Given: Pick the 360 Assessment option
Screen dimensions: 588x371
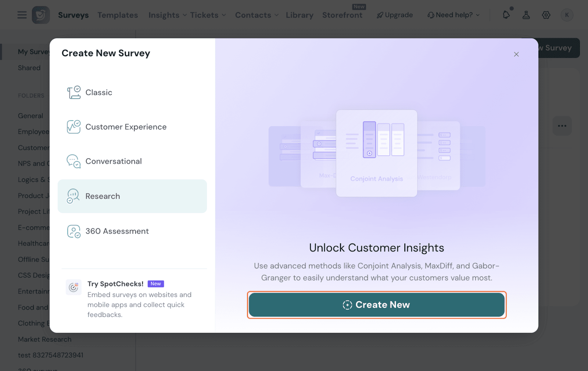Looking at the screenshot, I should click(117, 231).
